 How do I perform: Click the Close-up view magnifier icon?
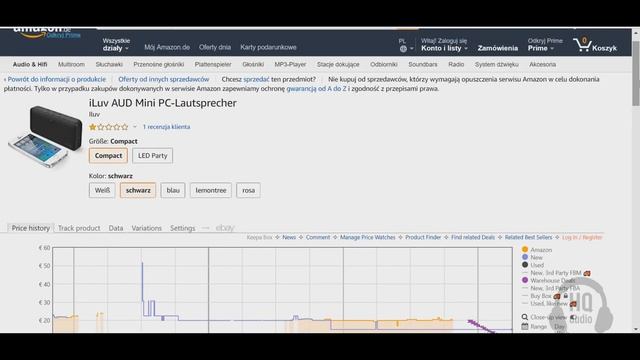pos(525,317)
